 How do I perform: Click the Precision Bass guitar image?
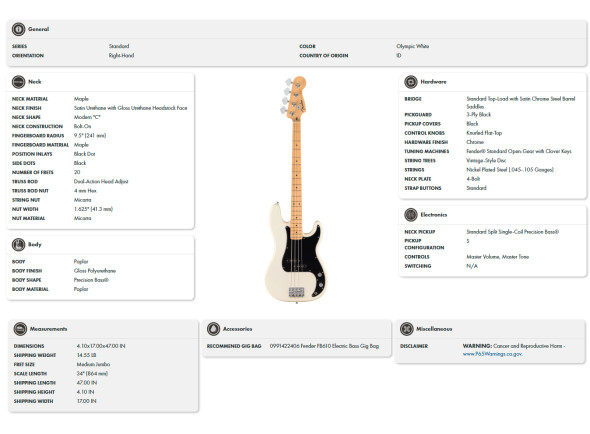coord(296,189)
